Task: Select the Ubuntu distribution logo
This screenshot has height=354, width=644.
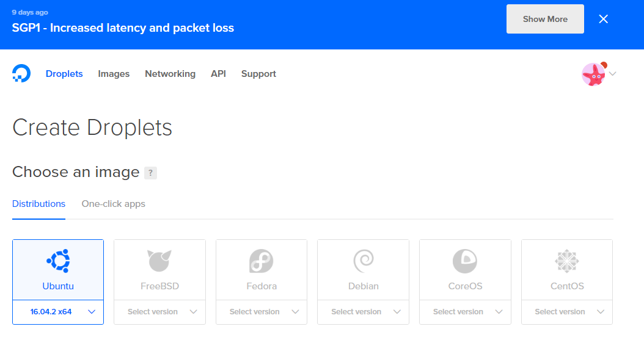Action: [x=58, y=261]
